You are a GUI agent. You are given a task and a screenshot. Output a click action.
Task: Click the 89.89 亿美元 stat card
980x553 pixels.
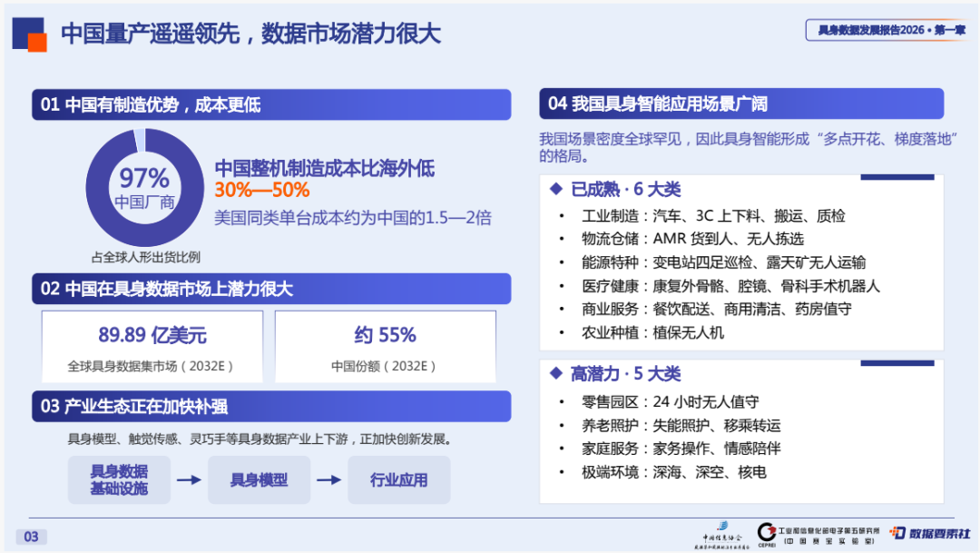click(152, 347)
